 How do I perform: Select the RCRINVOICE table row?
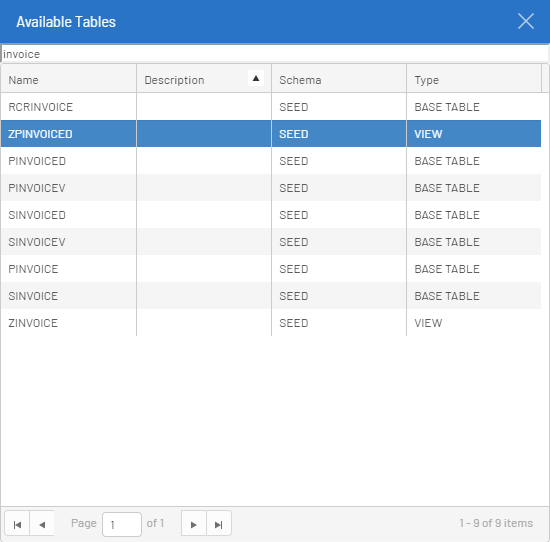point(271,107)
